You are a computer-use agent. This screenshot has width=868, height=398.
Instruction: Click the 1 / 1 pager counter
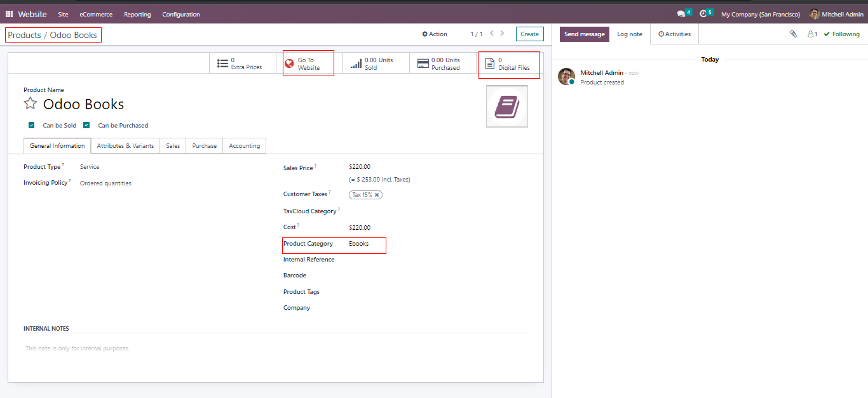point(477,34)
